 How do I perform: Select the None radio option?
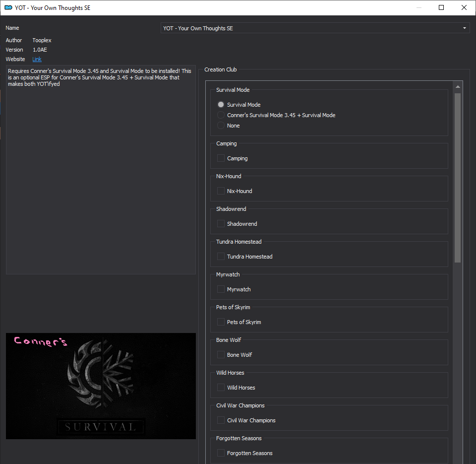221,126
